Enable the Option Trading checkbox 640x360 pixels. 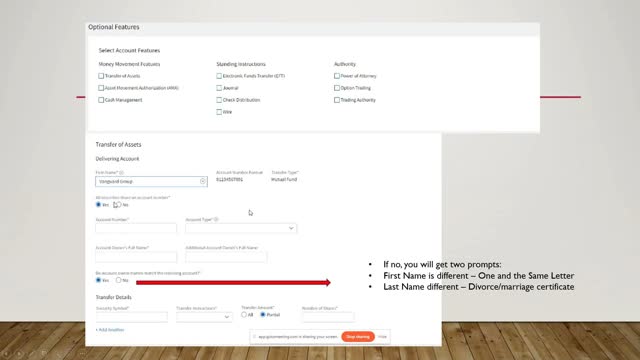[337, 88]
